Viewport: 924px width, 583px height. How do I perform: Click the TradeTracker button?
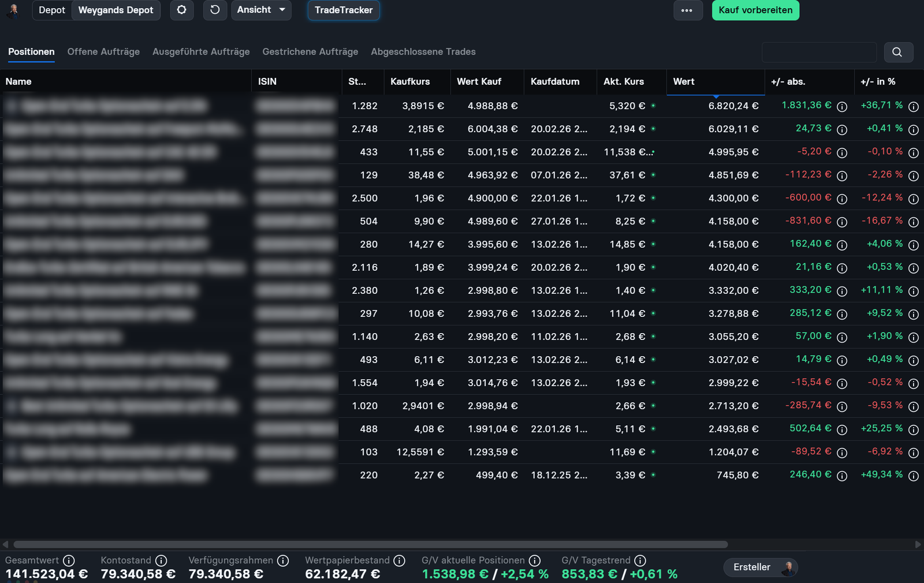point(344,10)
